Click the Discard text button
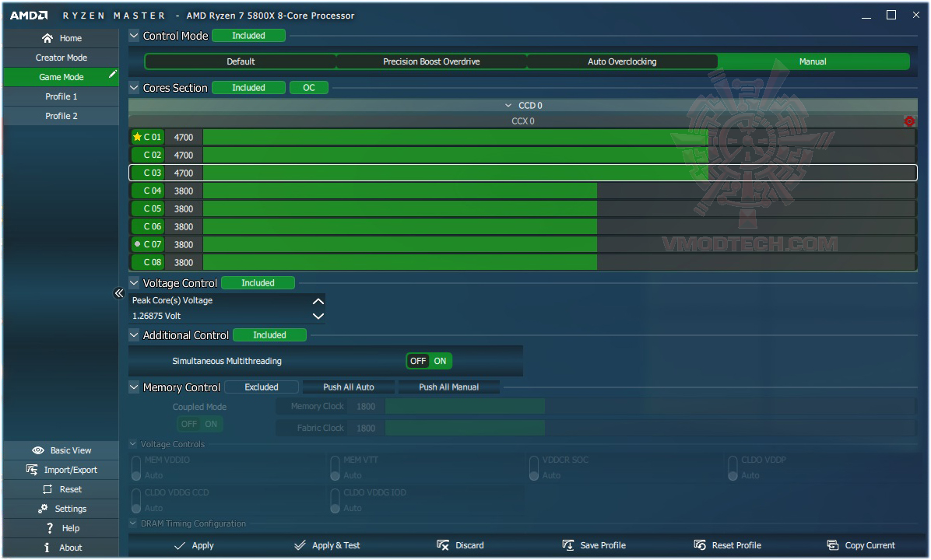 point(469,545)
